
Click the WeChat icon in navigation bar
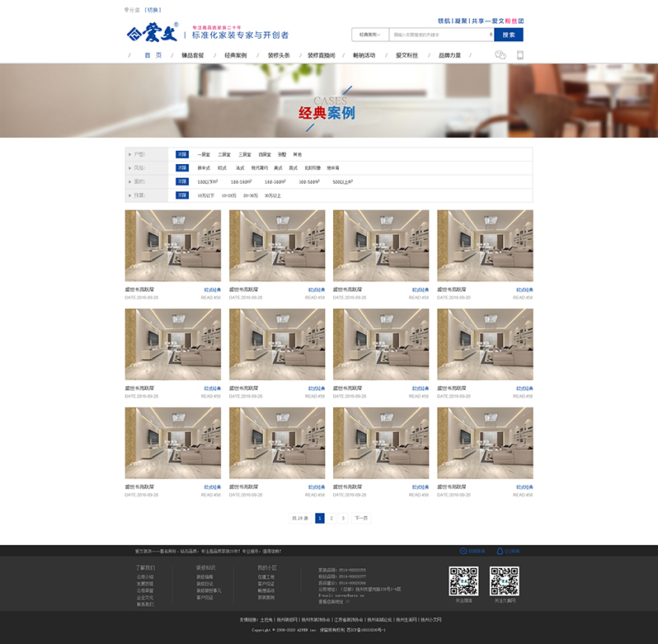click(x=500, y=55)
